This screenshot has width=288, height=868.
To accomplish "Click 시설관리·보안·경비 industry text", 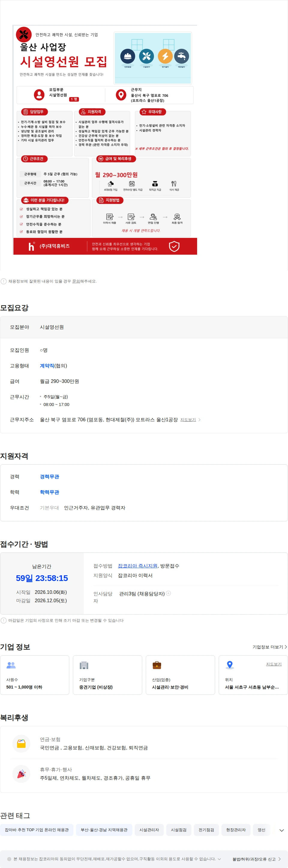I will [x=170, y=687].
